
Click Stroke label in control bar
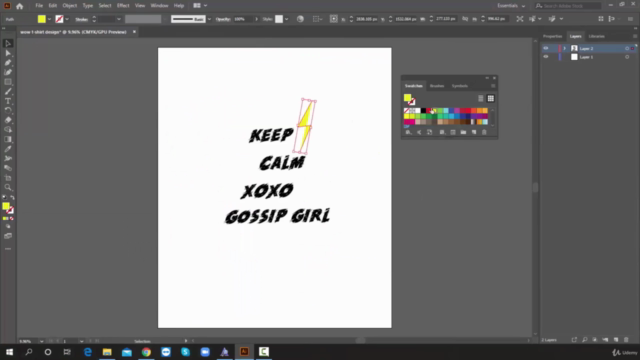tap(82, 19)
